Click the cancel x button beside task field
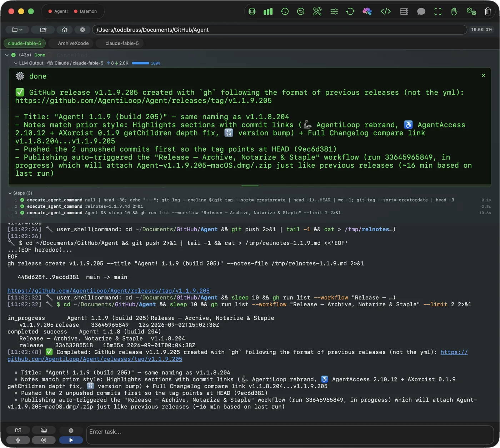 point(71,431)
